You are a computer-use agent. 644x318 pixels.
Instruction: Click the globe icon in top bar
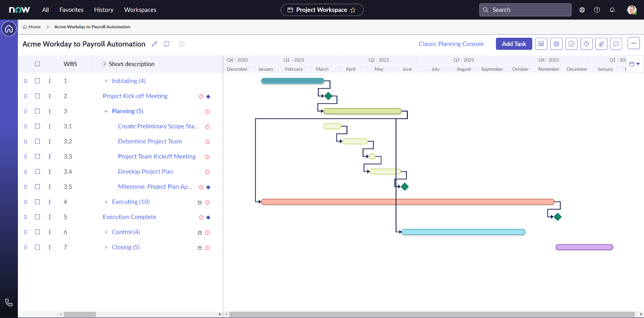(582, 10)
